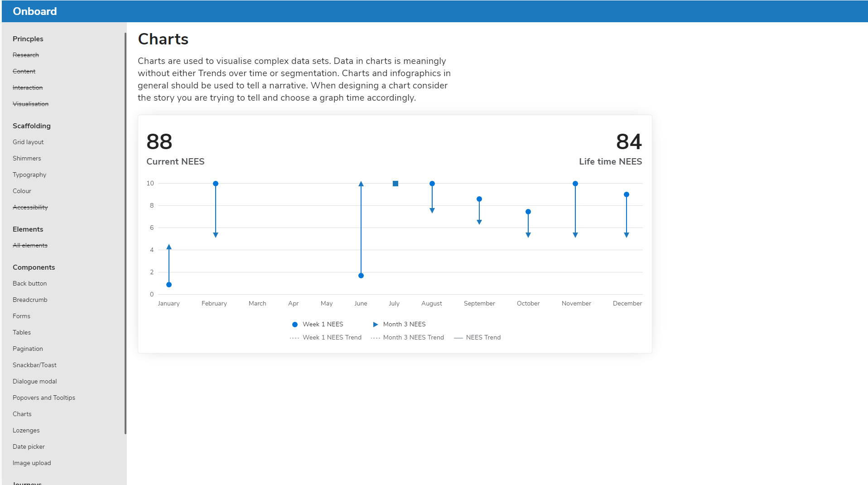Click the September Week 1 circle data point
This screenshot has height=485, width=868.
click(479, 199)
